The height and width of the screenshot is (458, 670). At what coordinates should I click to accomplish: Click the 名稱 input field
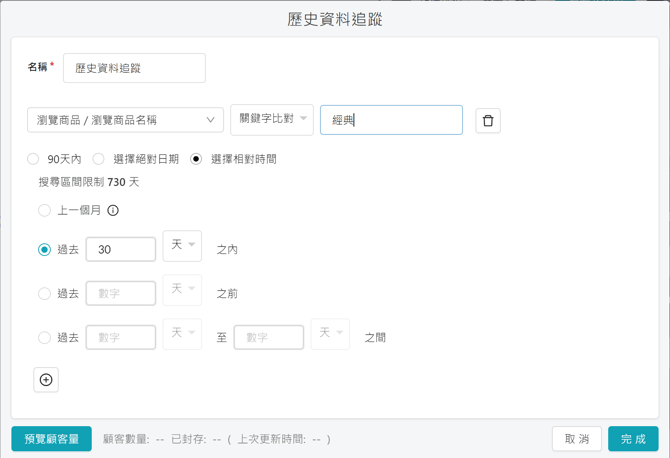(x=134, y=68)
